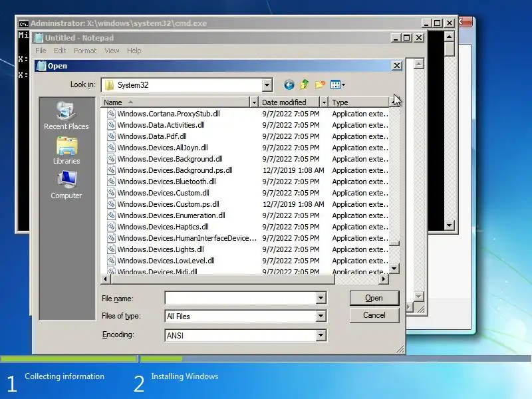Select the Windows.Devices.LowLevel.dll file icon
Screen dimensions: 532x399
pos(111,261)
